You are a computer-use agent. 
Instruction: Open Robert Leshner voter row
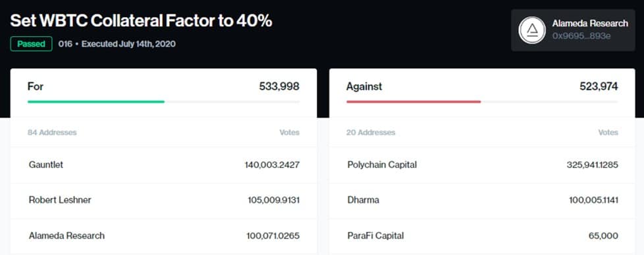(x=163, y=200)
